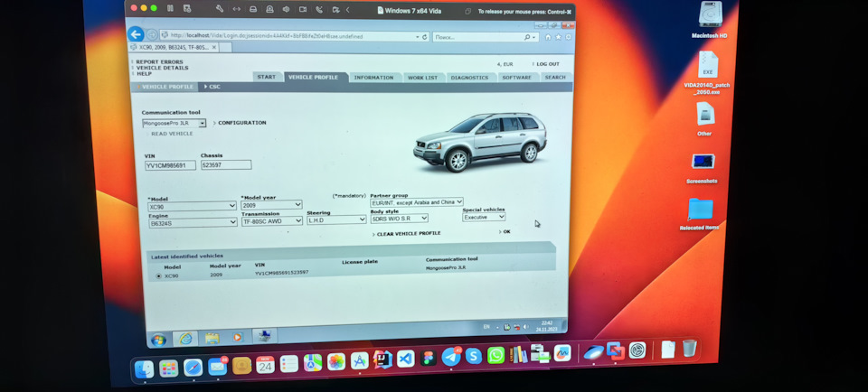The image size is (868, 392).
Task: Open the Engine dropdown B6324S
Action: 193,223
